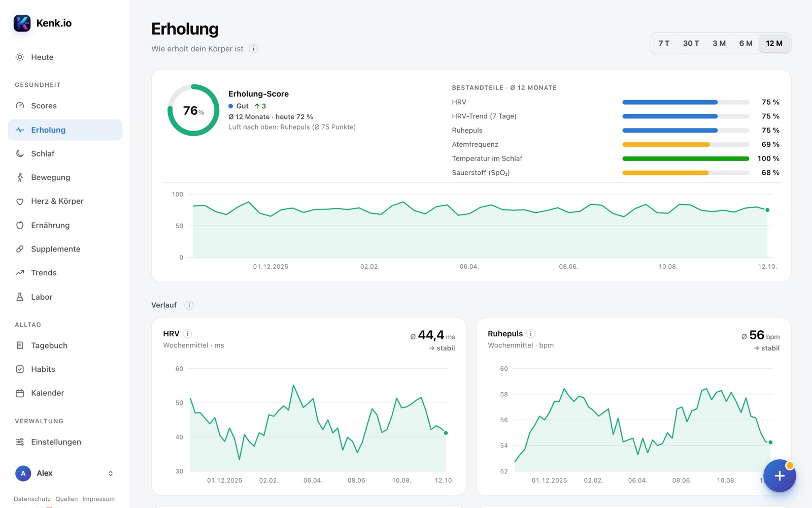Open the Ernährung apple icon
The height and width of the screenshot is (508, 812).
20,225
